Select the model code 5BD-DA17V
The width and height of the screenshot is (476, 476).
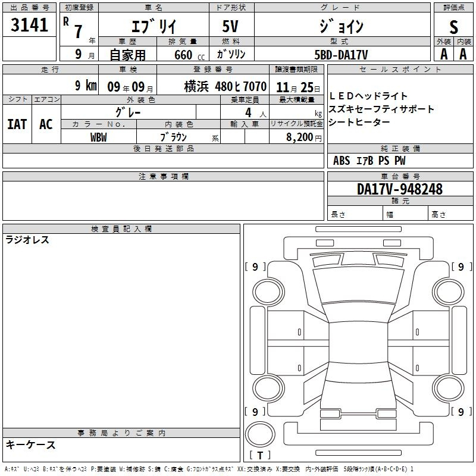click(341, 55)
